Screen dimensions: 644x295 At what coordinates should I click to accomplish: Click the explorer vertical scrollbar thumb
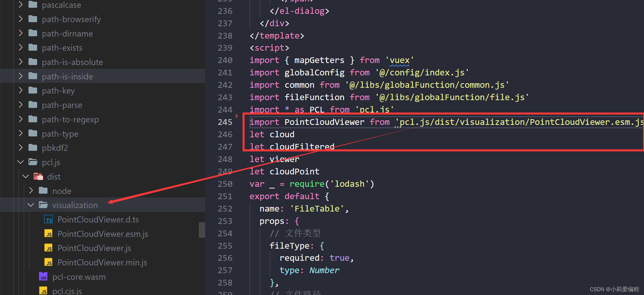point(202,230)
